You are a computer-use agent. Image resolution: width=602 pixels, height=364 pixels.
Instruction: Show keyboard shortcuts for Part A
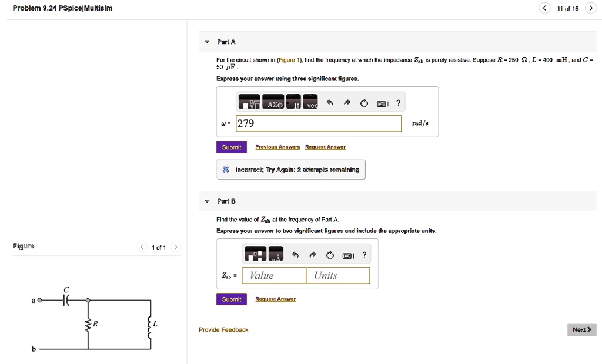382,104
